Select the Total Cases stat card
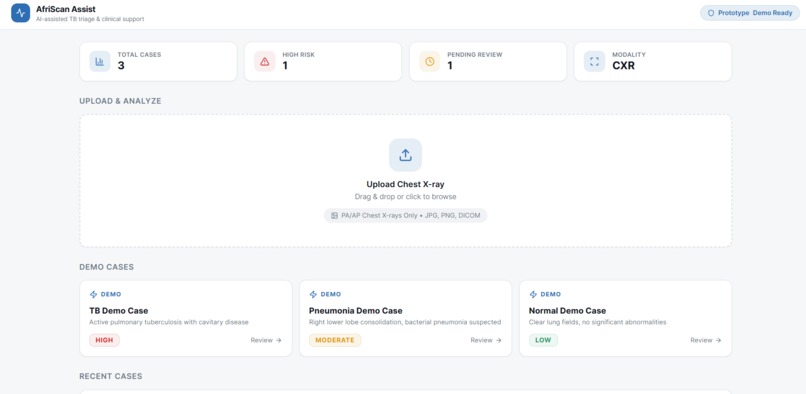The width and height of the screenshot is (806, 394). (x=158, y=61)
